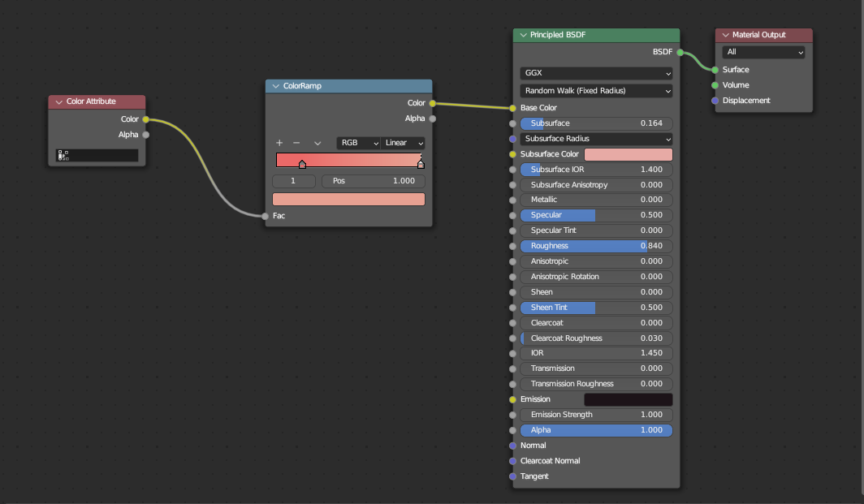This screenshot has height=504, width=864.
Task: Adjust the Anisotropic slider
Action: point(596,261)
